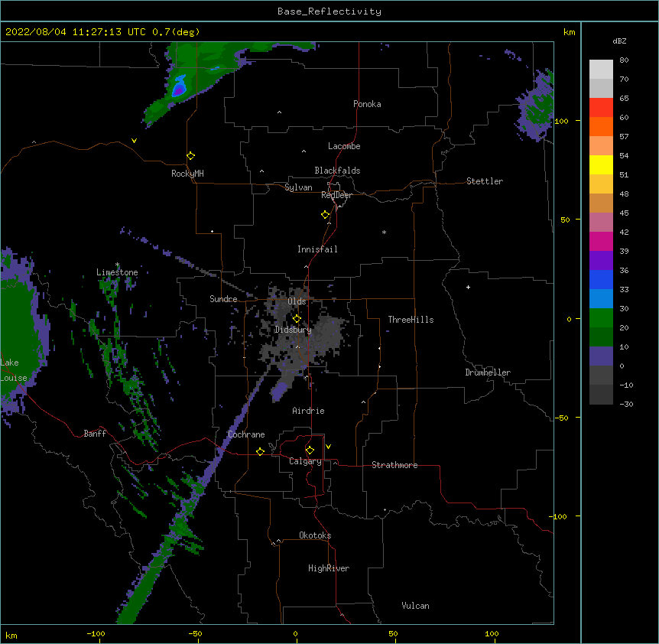This screenshot has height=644, width=659.
Task: Pick the red swatch between 65 and 60 dBZ
Action: tap(601, 108)
